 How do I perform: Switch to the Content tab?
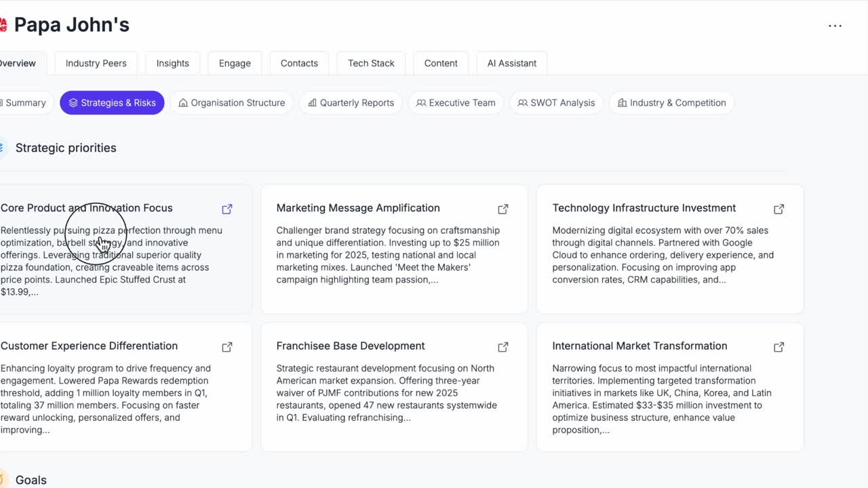click(441, 63)
